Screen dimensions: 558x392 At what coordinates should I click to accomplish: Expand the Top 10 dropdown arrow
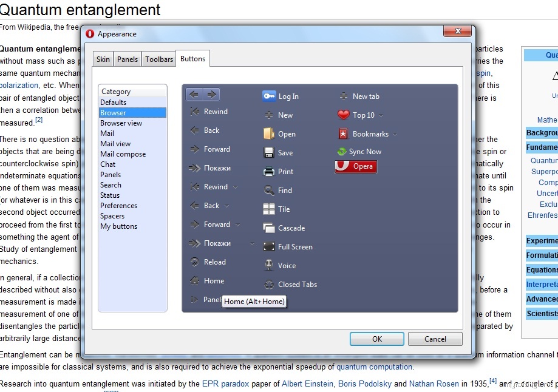pos(381,115)
